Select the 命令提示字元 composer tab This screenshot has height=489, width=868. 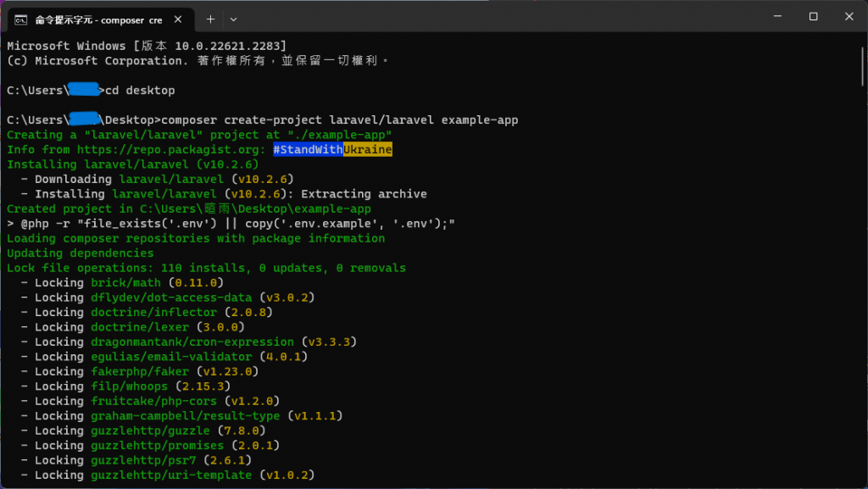click(x=102, y=19)
